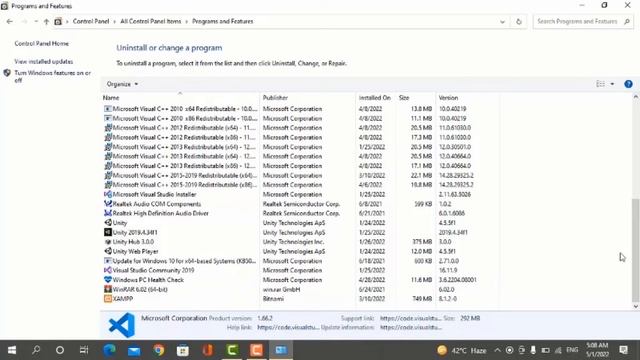Go back with the navigation arrow
This screenshot has width=640, height=360.
pyautogui.click(x=10, y=22)
